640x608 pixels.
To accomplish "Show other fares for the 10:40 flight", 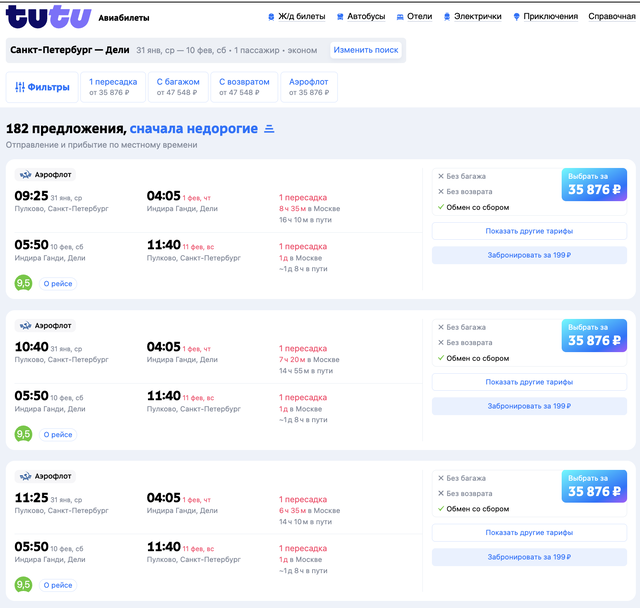I will coord(529,382).
